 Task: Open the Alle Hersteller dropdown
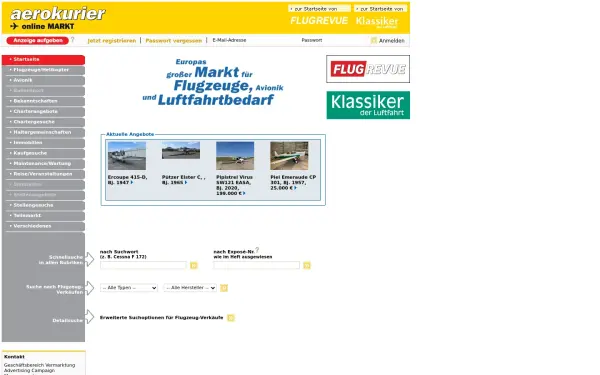point(190,288)
